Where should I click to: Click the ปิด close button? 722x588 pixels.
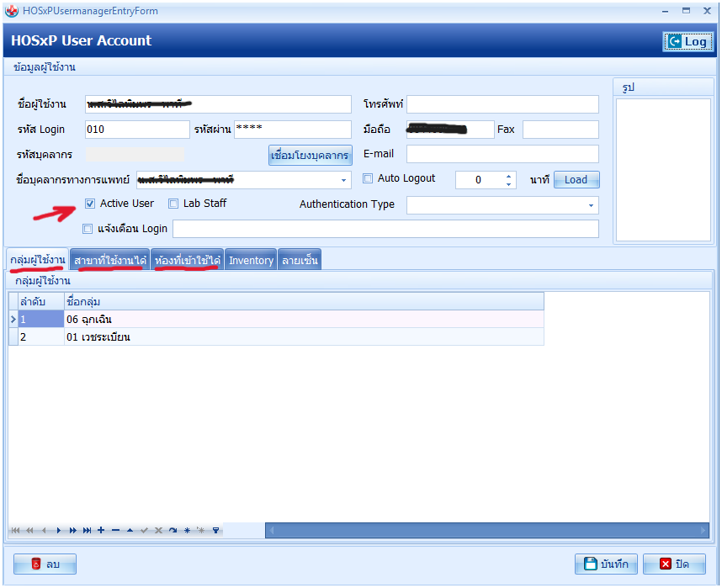tap(675, 564)
